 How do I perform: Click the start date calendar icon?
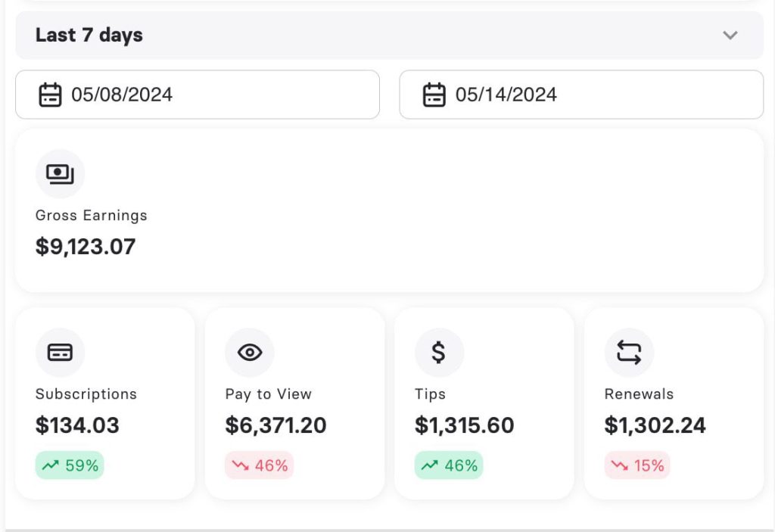[50, 95]
